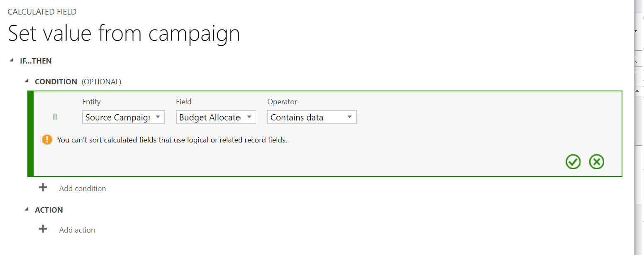Collapse the CONDITION section
644x255 pixels.
click(27, 81)
